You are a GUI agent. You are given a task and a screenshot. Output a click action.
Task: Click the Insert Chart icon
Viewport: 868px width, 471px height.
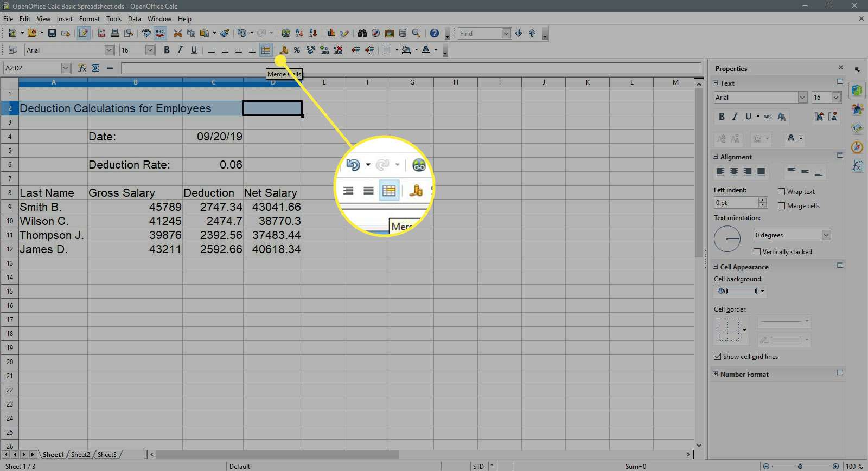click(x=331, y=33)
